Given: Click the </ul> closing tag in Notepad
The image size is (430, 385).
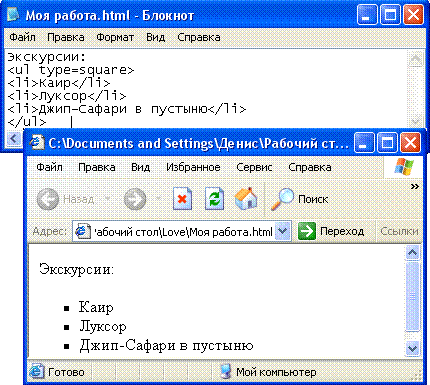Looking at the screenshot, I should click(x=27, y=122).
